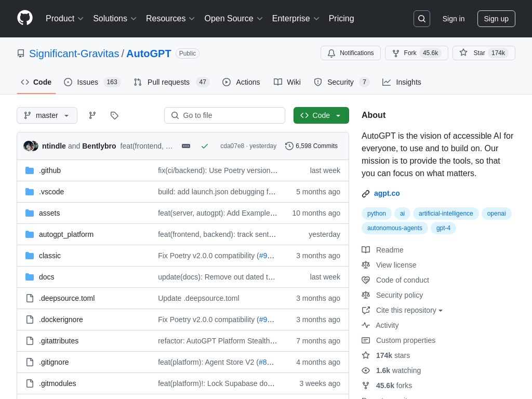532x399 pixels.
Task: Expand commit message ellipsis icon
Action: (186, 146)
